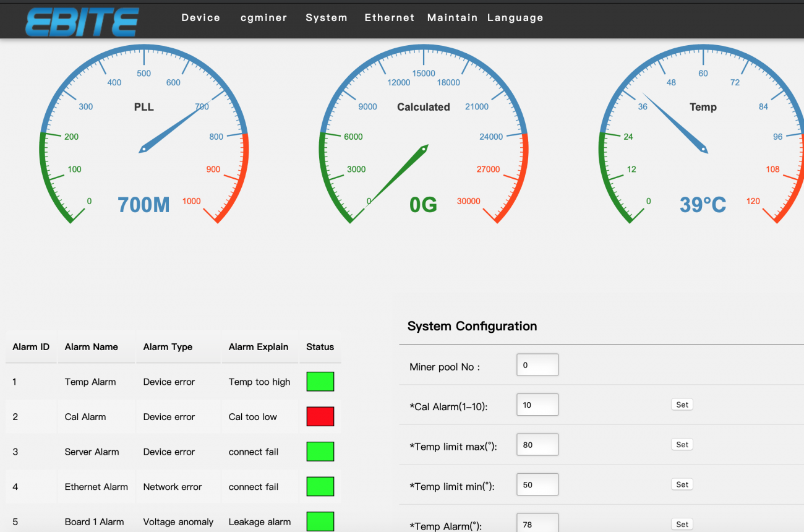Click the Calculated gauge needle

398,176
